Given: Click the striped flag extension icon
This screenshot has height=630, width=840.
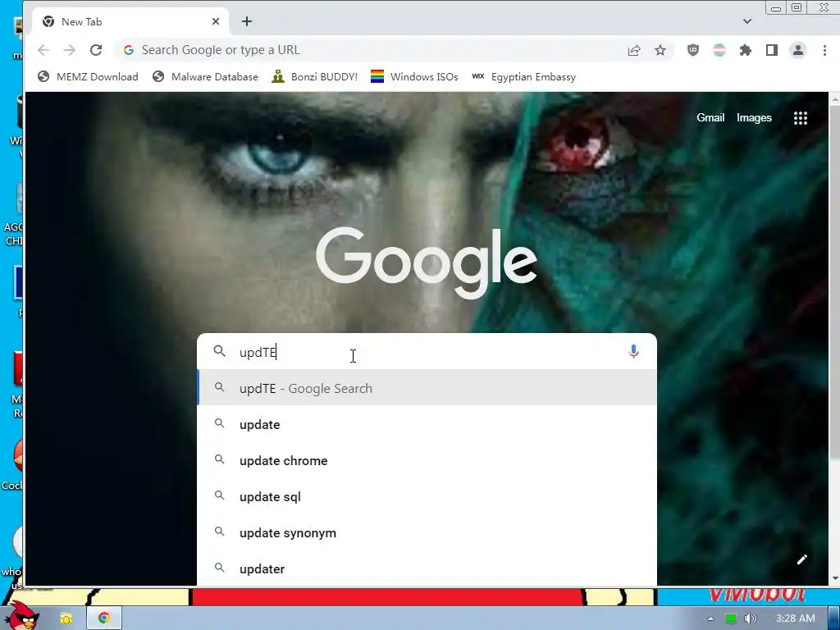Looking at the screenshot, I should click(719, 50).
